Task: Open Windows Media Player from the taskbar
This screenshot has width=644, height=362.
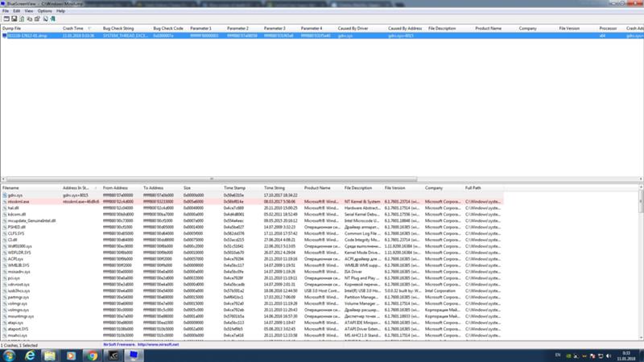Action: point(71,356)
